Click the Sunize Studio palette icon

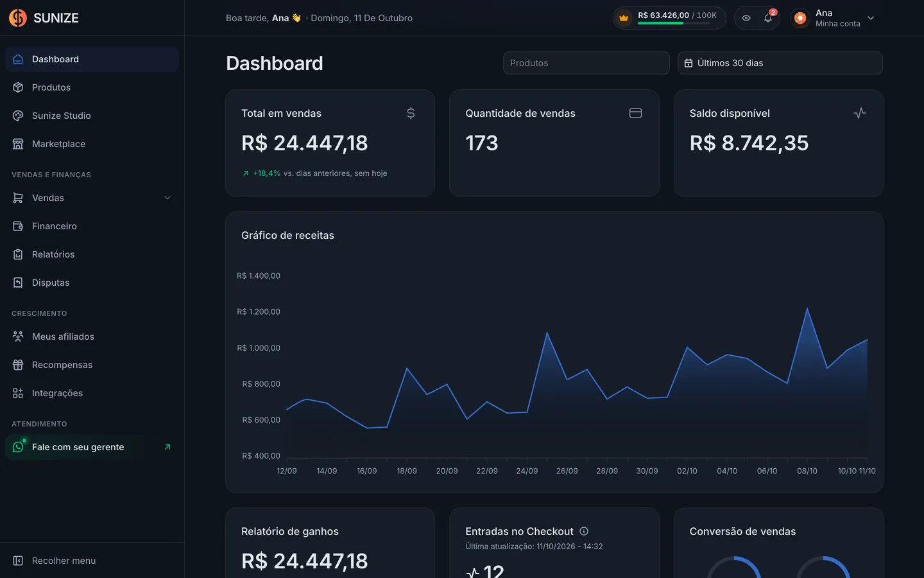point(18,116)
